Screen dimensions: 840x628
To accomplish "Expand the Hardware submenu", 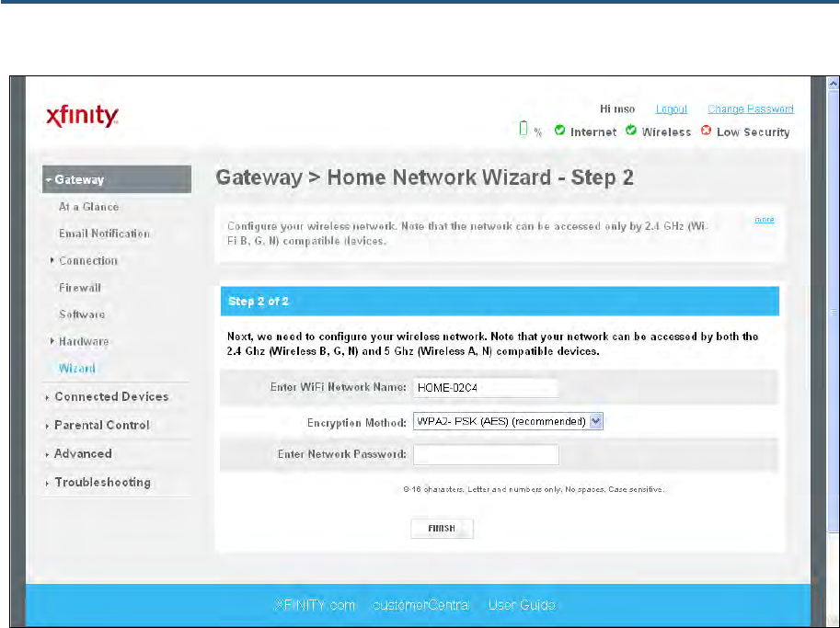I will pos(84,341).
